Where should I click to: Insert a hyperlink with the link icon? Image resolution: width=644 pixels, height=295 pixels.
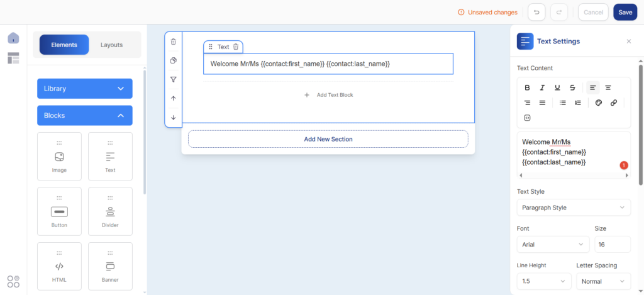[x=614, y=103]
